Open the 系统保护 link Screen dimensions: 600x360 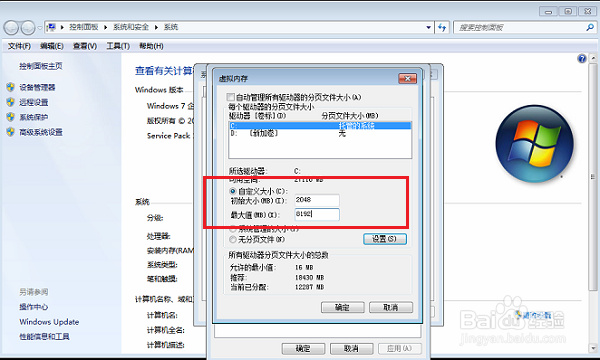pos(34,117)
